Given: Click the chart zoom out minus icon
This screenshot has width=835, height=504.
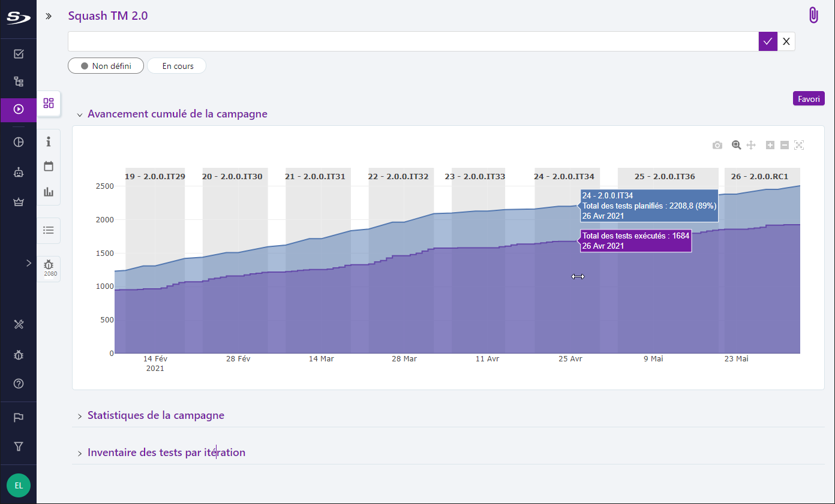Looking at the screenshot, I should pyautogui.click(x=784, y=145).
